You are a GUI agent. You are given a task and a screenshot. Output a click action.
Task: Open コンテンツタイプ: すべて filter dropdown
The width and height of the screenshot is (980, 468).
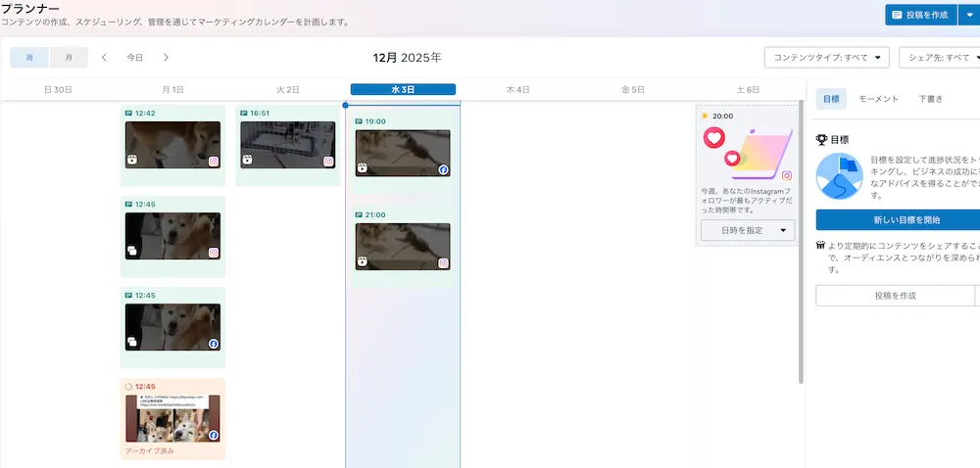tap(826, 58)
